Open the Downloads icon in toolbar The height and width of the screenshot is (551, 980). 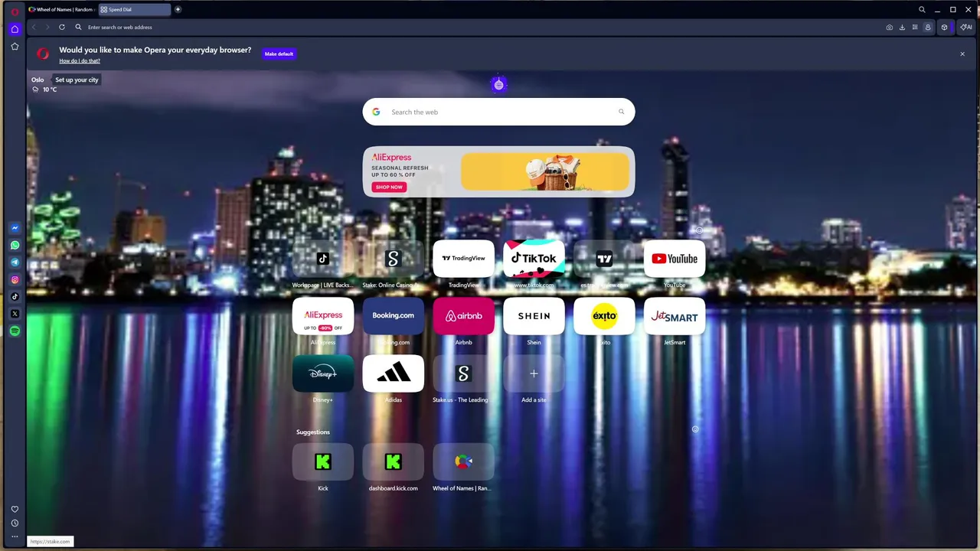pyautogui.click(x=902, y=27)
